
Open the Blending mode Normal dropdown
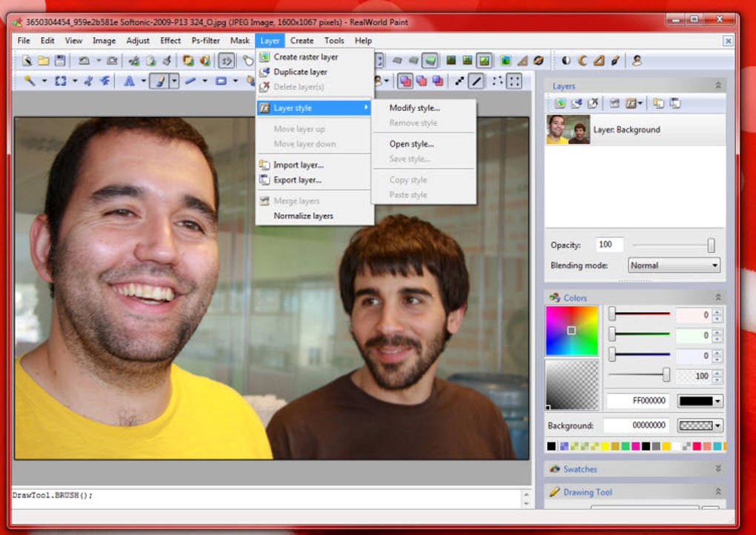(x=674, y=265)
